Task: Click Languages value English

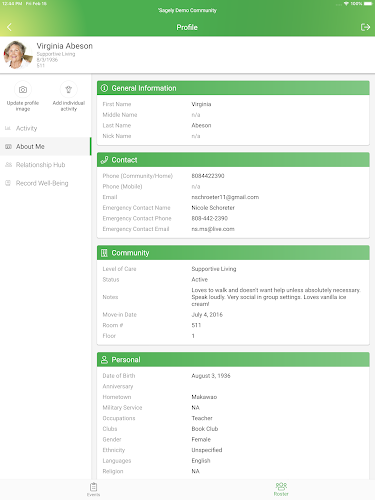Action: click(x=201, y=461)
